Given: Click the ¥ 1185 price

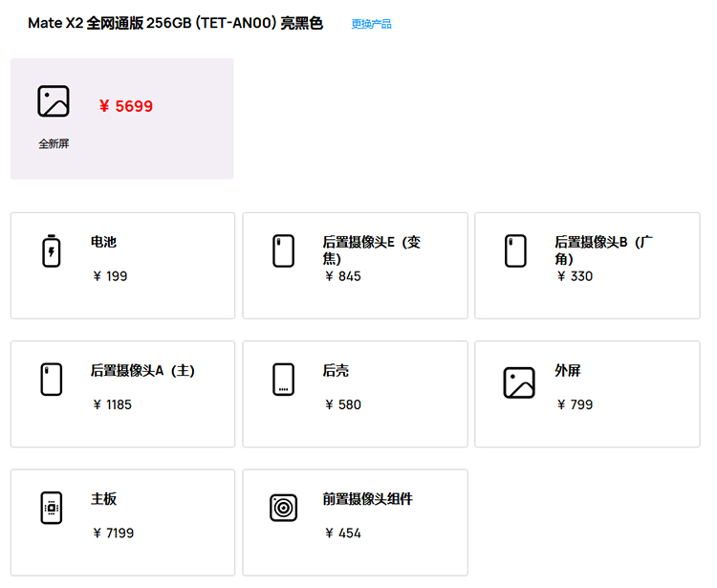Looking at the screenshot, I should pyautogui.click(x=112, y=404).
